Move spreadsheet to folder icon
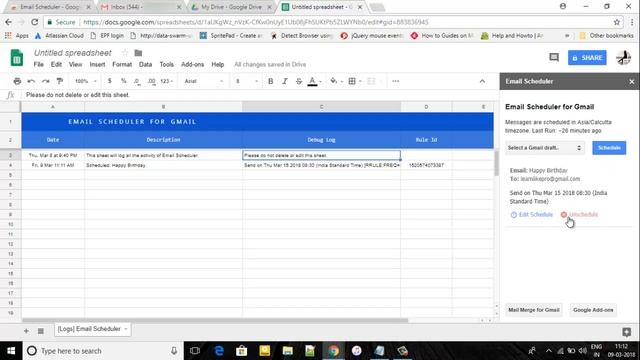Image resolution: width=640 pixels, height=360 pixels. tap(138, 53)
